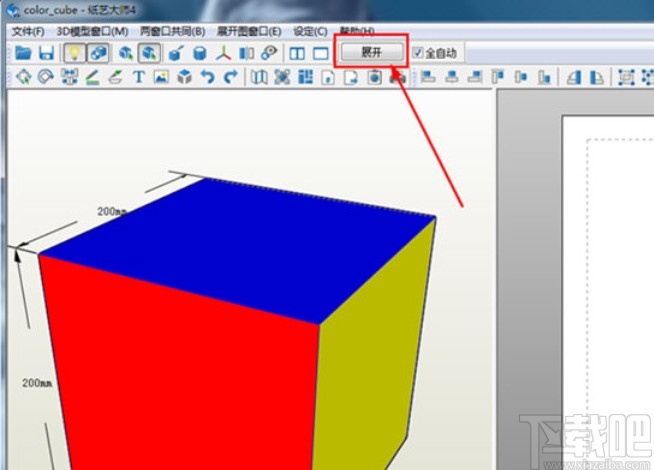Switch to two-pane split window layout

pyautogui.click(x=297, y=53)
